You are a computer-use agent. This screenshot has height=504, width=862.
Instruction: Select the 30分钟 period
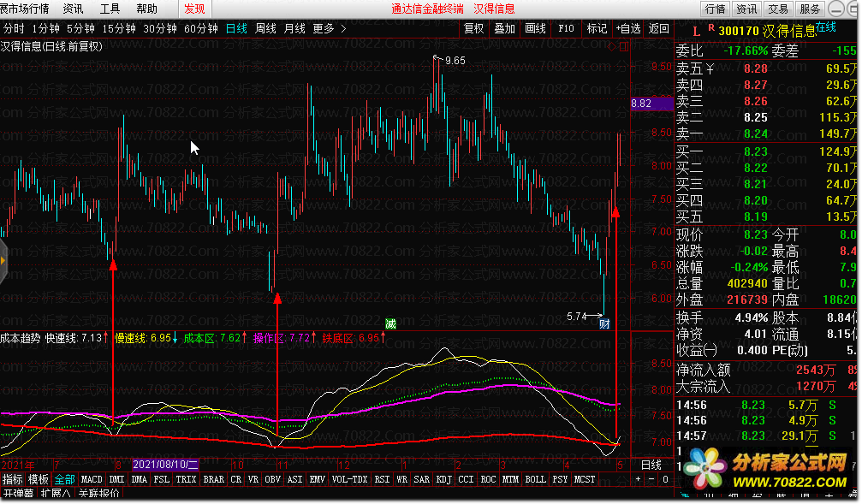[x=160, y=28]
